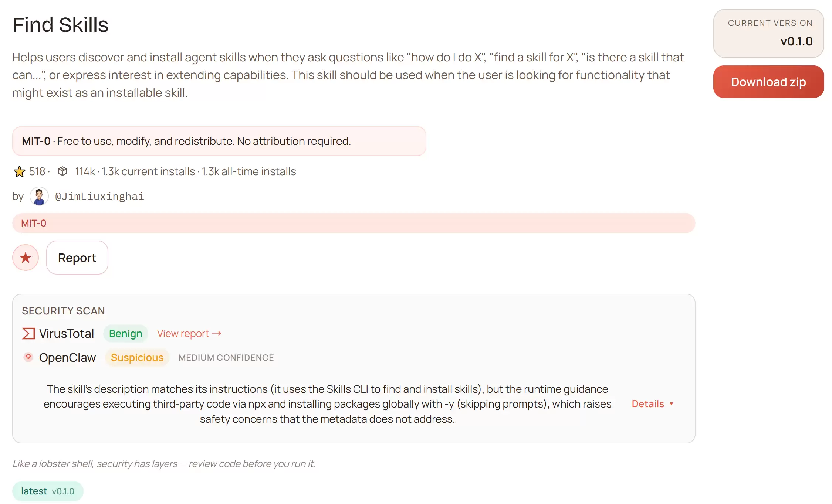
Task: Click the Find Skills title heading
Action: (x=60, y=25)
